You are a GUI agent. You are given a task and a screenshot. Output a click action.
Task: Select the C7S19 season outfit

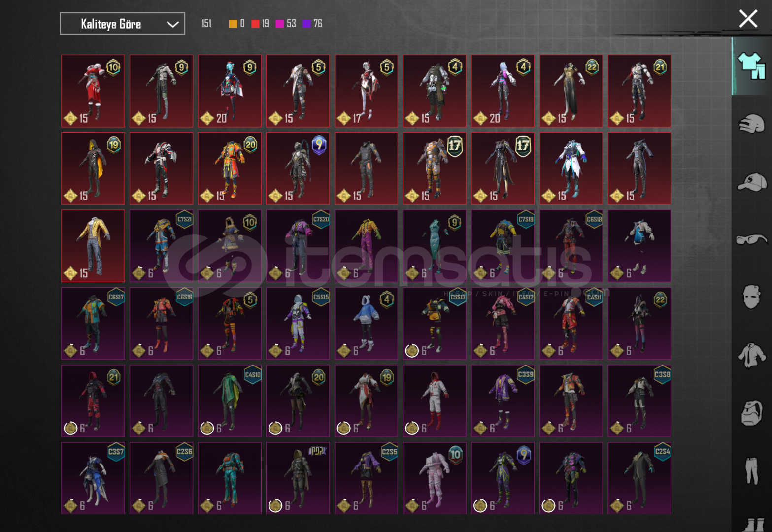click(503, 246)
